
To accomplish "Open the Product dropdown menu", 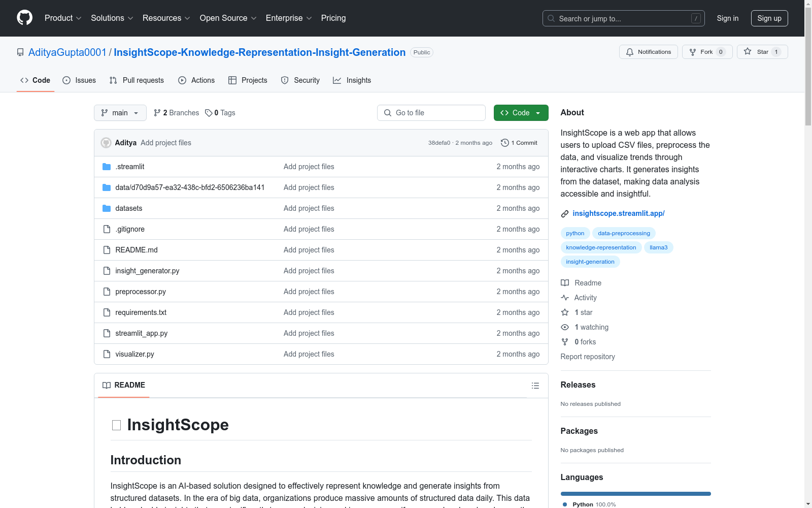I will coord(63,18).
